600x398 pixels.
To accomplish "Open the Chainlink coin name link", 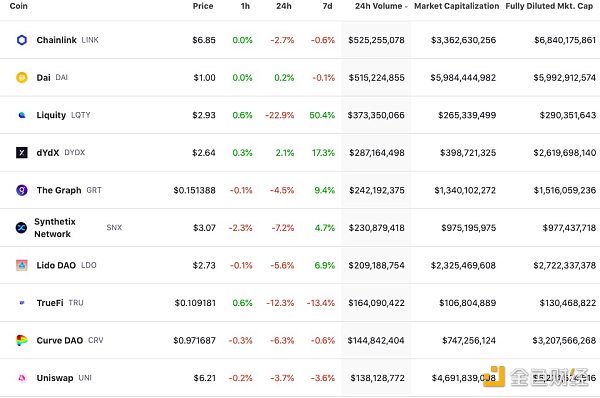I will (x=57, y=40).
